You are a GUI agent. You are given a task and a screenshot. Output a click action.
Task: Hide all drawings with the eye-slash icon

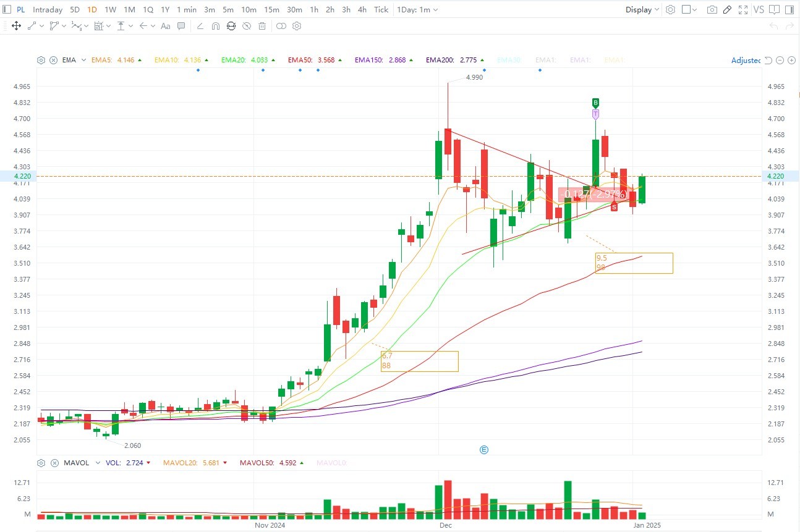[247, 26]
